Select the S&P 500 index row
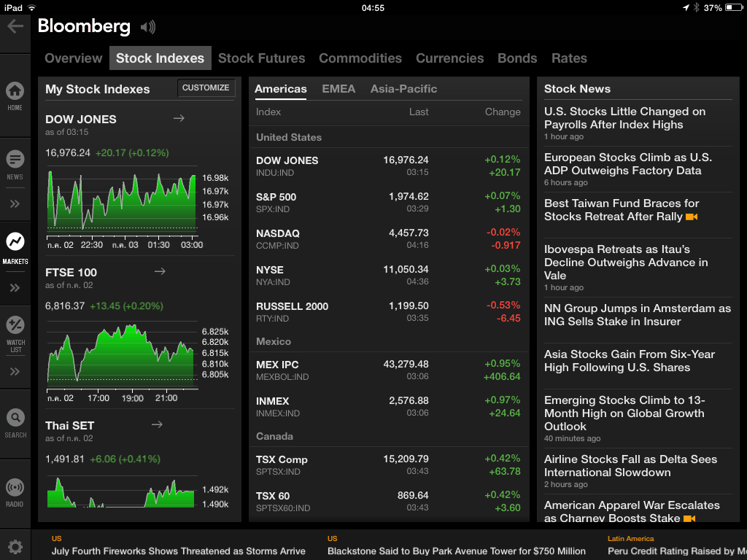Screen dimensions: 747x560 tap(388, 203)
